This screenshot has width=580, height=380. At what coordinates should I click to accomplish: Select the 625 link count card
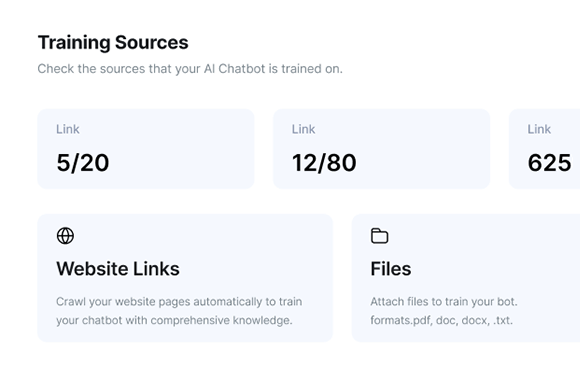(544, 149)
